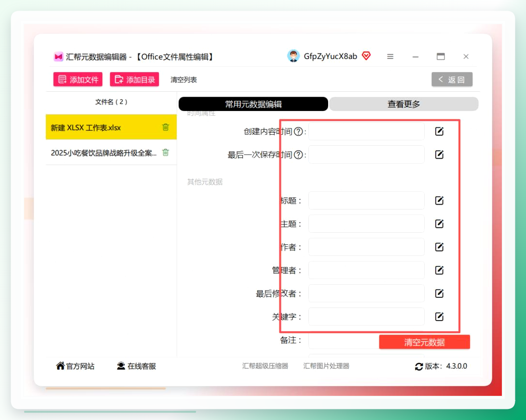Switch to 常用元数据编辑 tab
The width and height of the screenshot is (526, 420).
[x=253, y=104]
